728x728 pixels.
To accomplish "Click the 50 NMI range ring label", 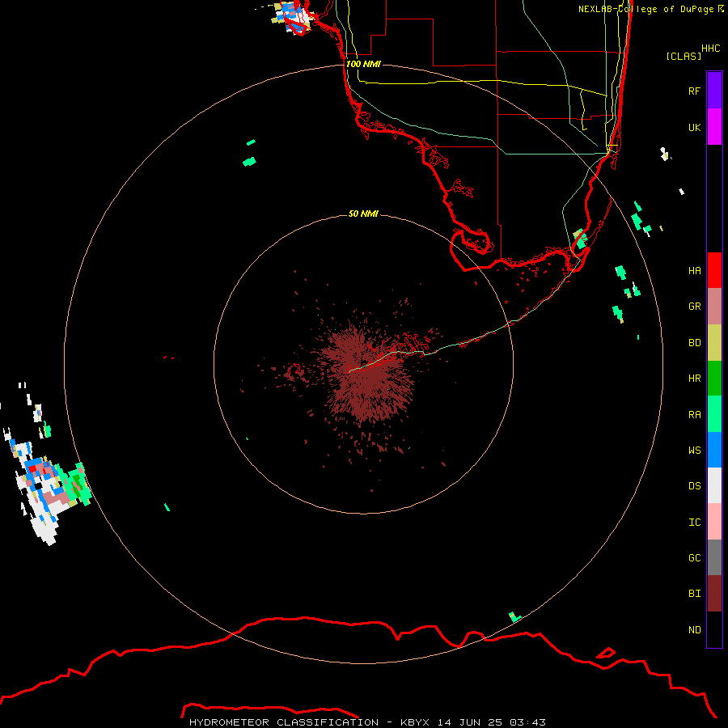I will point(363,214).
